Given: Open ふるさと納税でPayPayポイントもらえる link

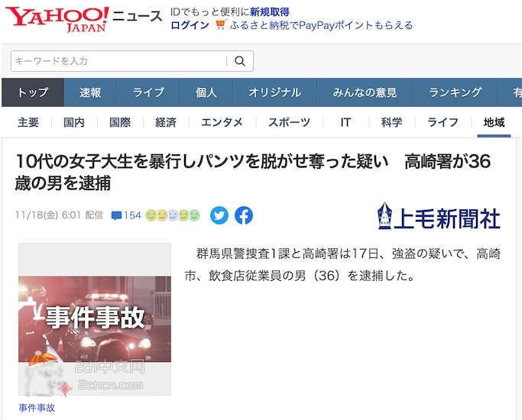Looking at the screenshot, I should coord(321,25).
